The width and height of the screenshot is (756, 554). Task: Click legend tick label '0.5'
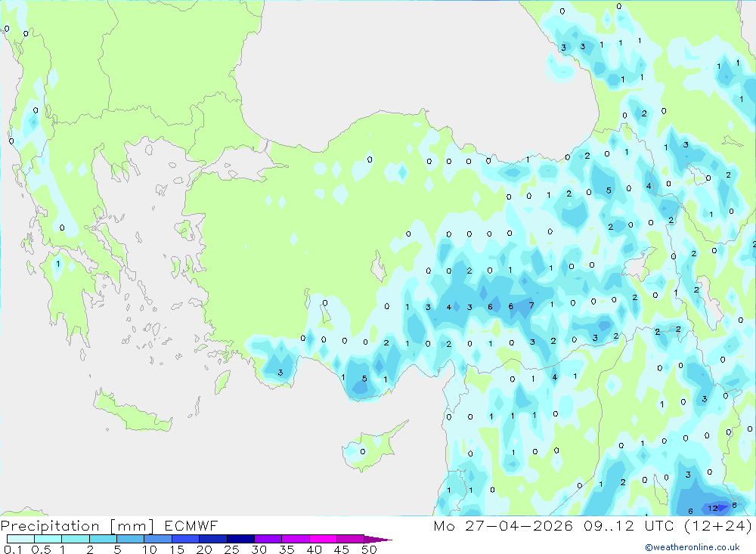pyautogui.click(x=41, y=549)
